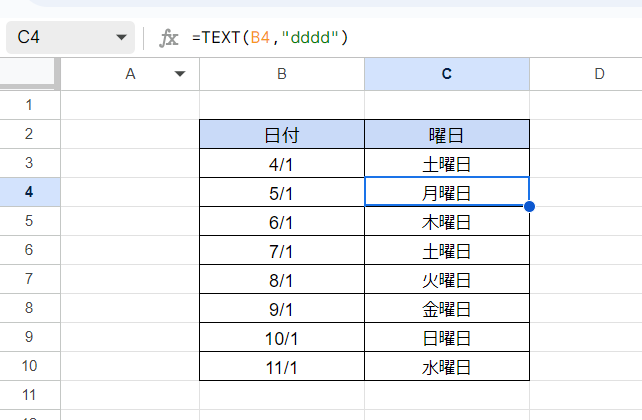Select the 曜日 header cell
This screenshot has width=642, height=420.
pyautogui.click(x=447, y=134)
